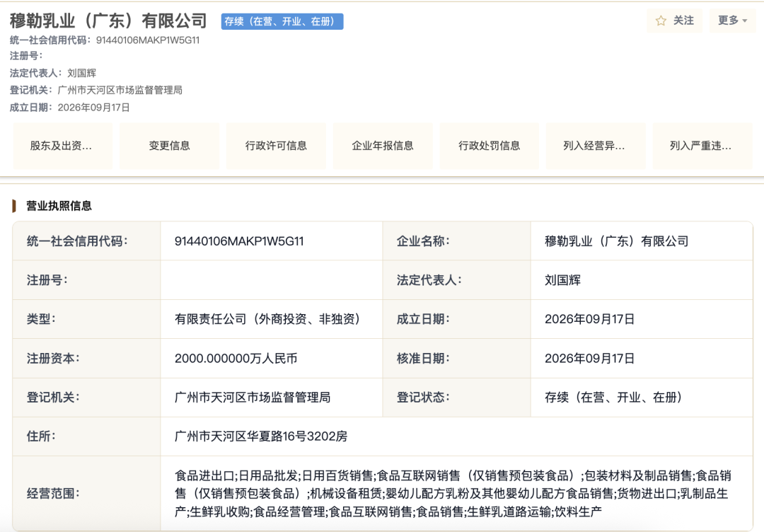Open the 更多 dropdown menu
The height and width of the screenshot is (532, 764).
pos(732,21)
